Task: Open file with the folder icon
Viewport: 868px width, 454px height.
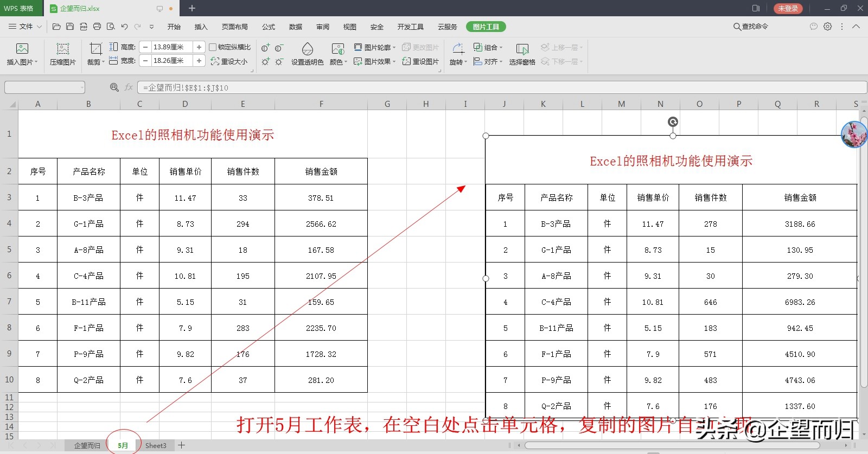Action: click(56, 27)
